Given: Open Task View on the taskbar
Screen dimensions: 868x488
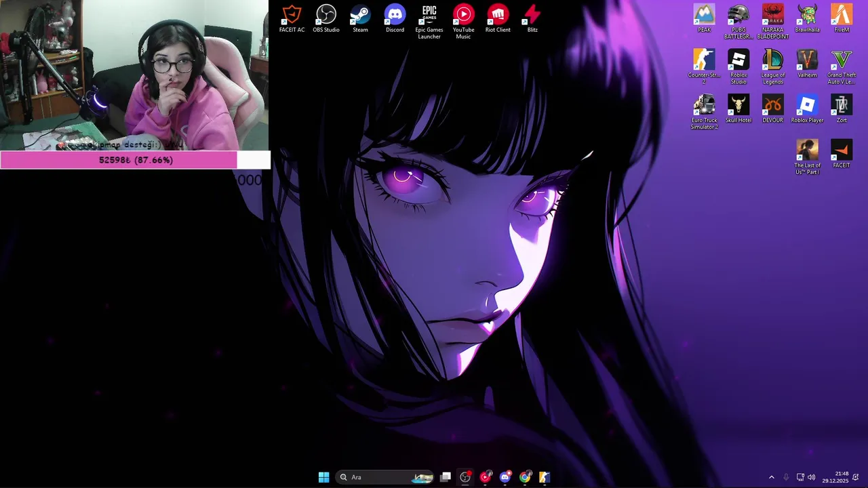Looking at the screenshot, I should (x=446, y=477).
